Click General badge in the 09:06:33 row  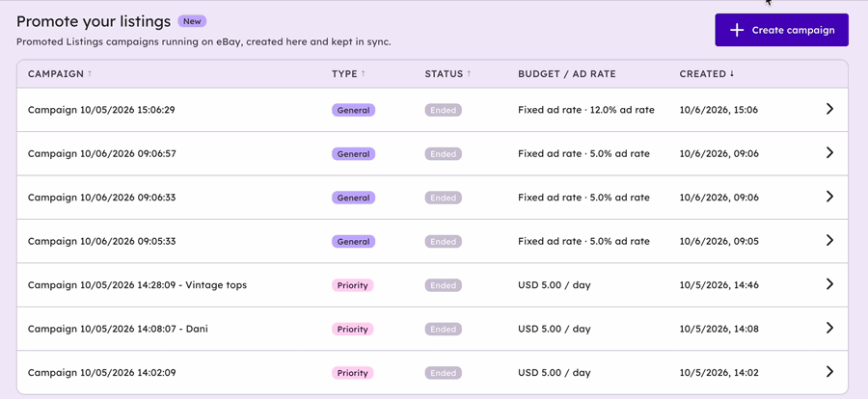click(x=353, y=198)
